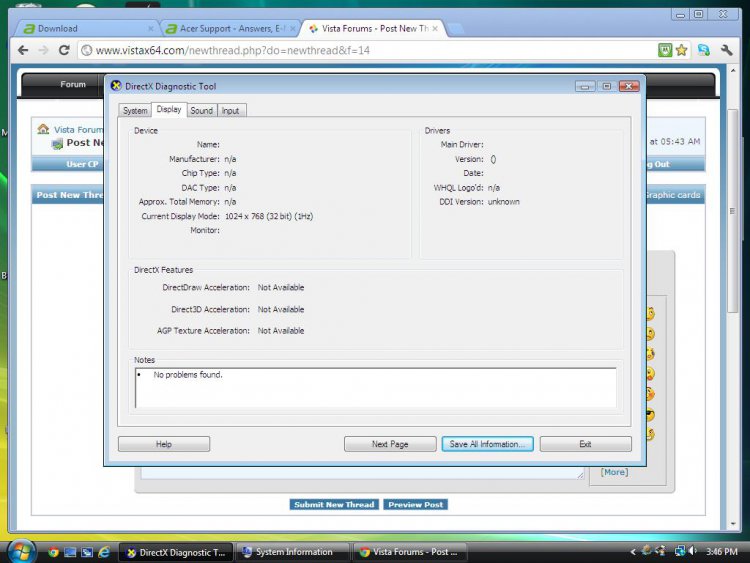Click Show Desktop in quick launch
750x563 pixels.
click(x=70, y=552)
